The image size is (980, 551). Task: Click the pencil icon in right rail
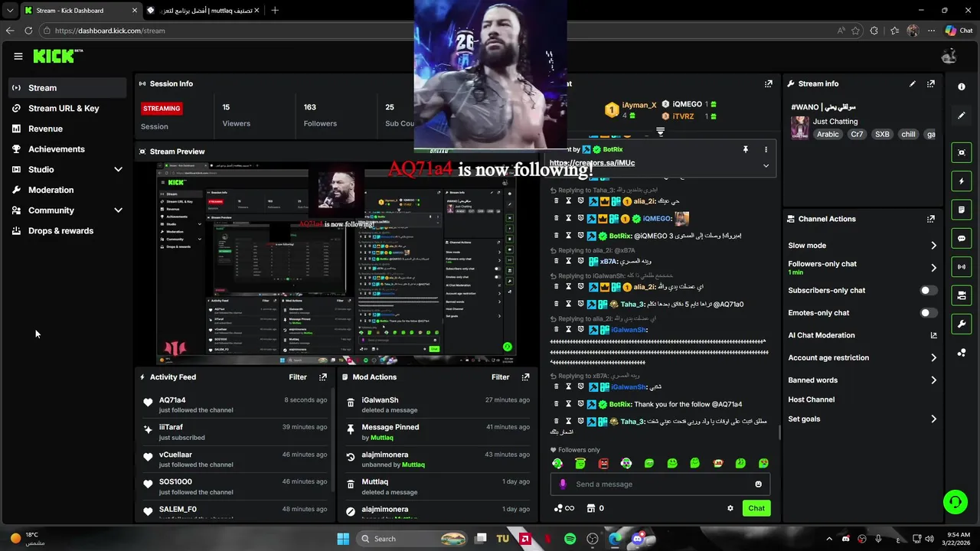962,116
